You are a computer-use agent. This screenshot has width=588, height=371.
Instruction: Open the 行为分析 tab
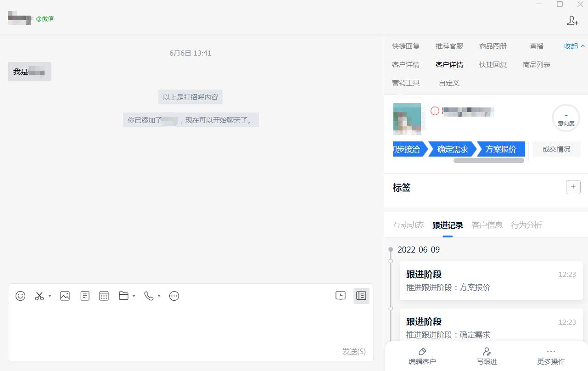point(526,225)
